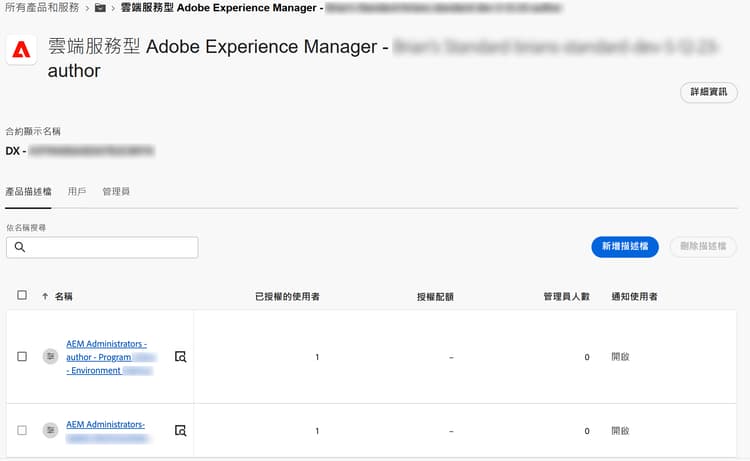Check the second AEM Administrators row checkbox
This screenshot has height=461, width=750.
pyautogui.click(x=22, y=430)
